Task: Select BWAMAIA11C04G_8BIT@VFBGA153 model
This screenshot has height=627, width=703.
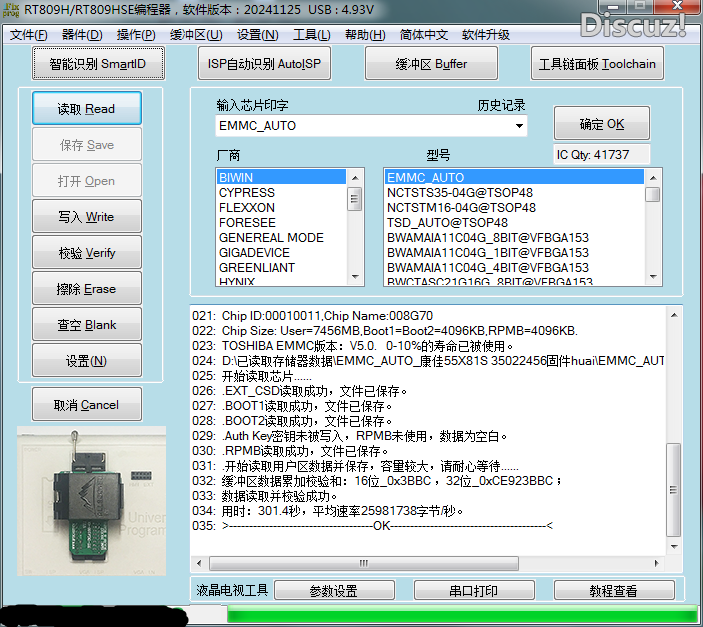Action: [514, 237]
